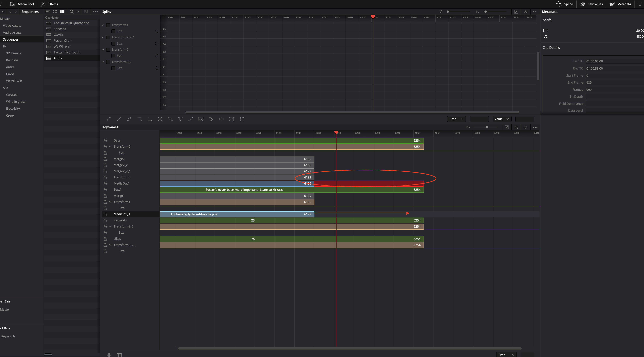Open Media Pool options (three dots)
Screen dimensions: 644x357
[x=96, y=12]
